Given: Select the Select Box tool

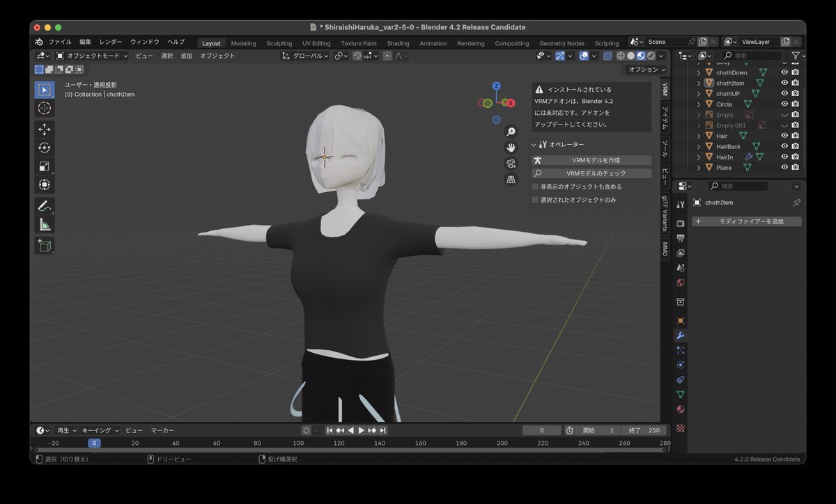Looking at the screenshot, I should click(x=45, y=90).
